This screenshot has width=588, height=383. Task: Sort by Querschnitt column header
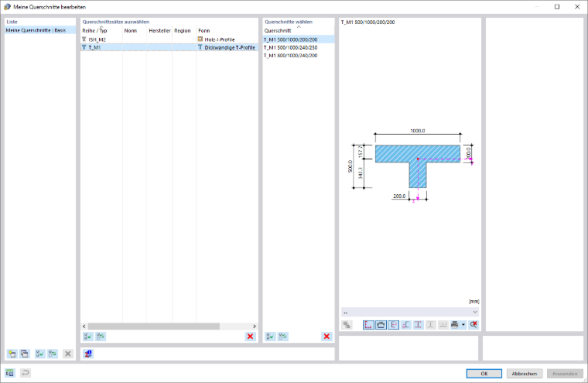point(299,31)
